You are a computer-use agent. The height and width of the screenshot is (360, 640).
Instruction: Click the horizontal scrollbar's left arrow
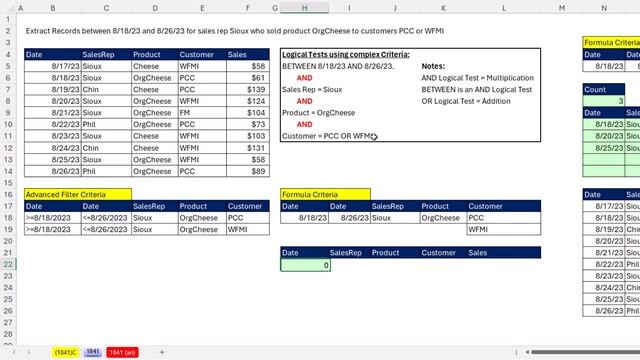point(527,352)
